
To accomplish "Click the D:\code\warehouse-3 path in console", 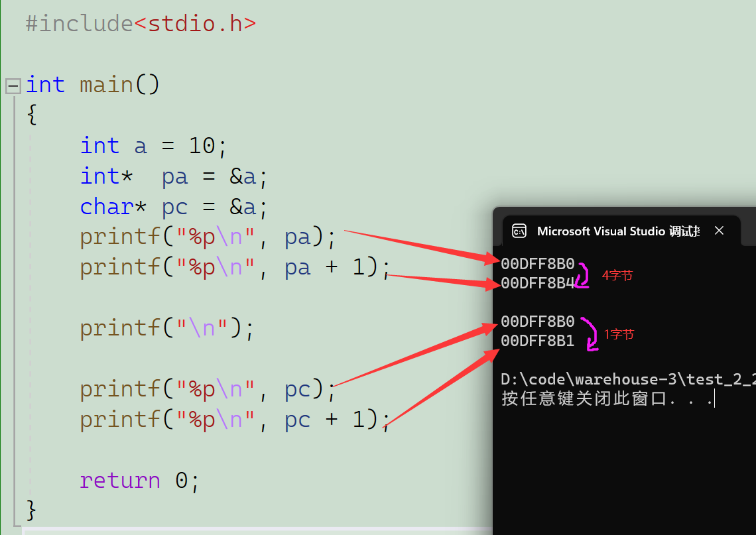I will pyautogui.click(x=628, y=380).
